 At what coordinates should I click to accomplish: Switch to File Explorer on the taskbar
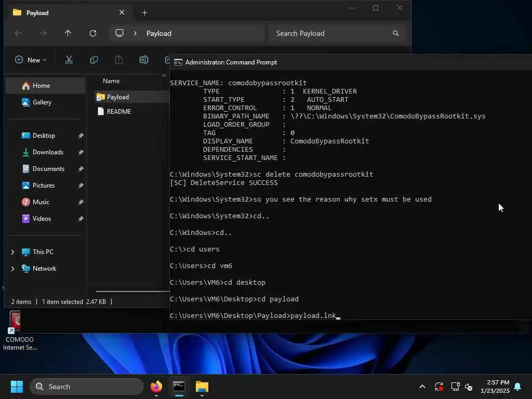pos(202,387)
